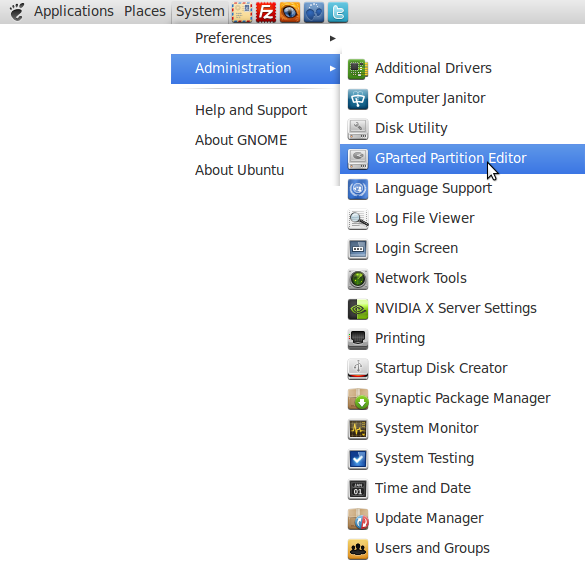This screenshot has height=564, width=585.
Task: Click the NVIDIA X Server Settings icon
Action: point(358,309)
